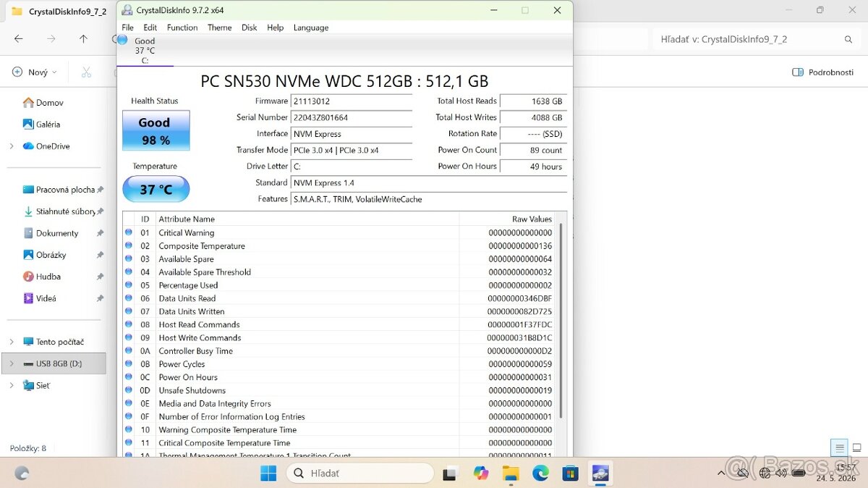
Task: Select the Critical Warning attribute row
Action: coord(340,233)
